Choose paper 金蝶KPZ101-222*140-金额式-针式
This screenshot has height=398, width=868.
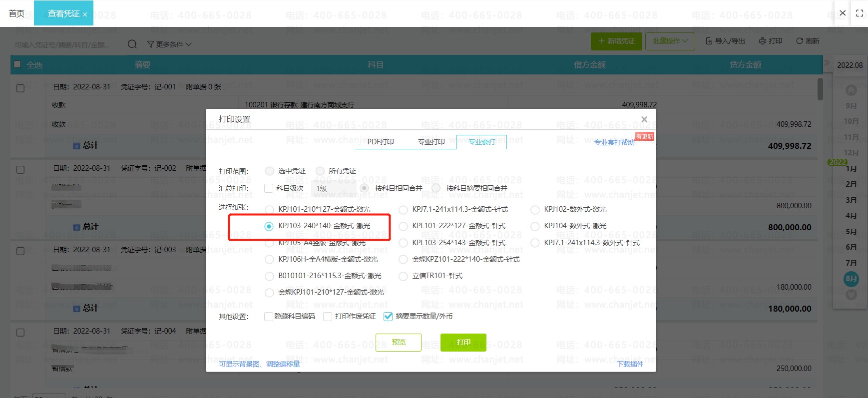(403, 260)
